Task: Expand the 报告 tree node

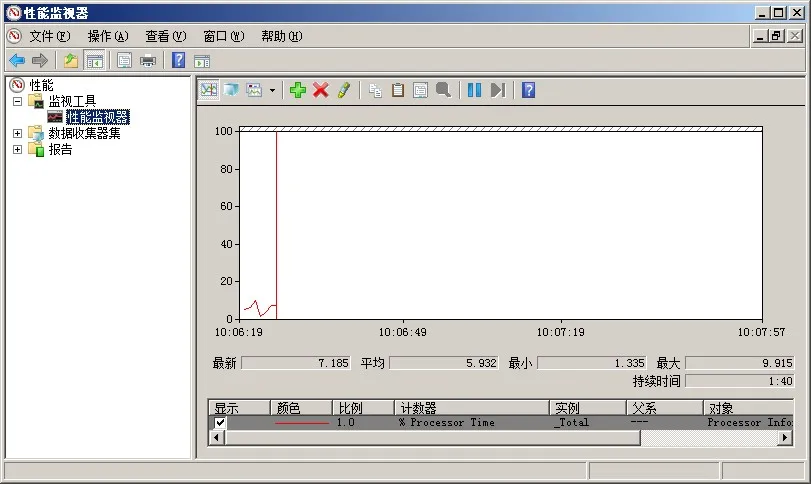Action: click(17, 149)
